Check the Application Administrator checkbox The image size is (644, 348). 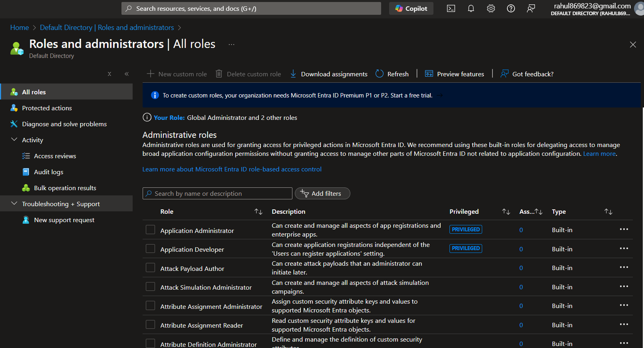coord(150,230)
